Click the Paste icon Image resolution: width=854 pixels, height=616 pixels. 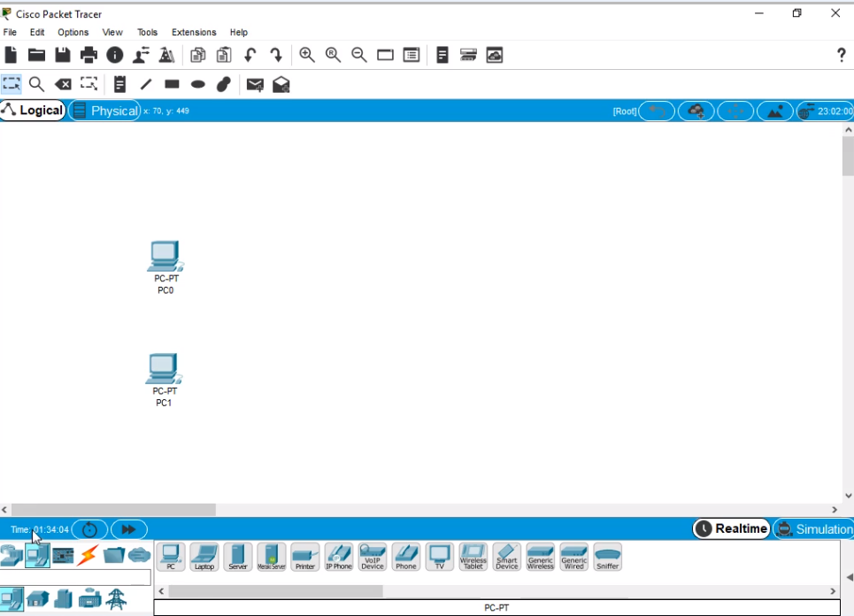[224, 55]
